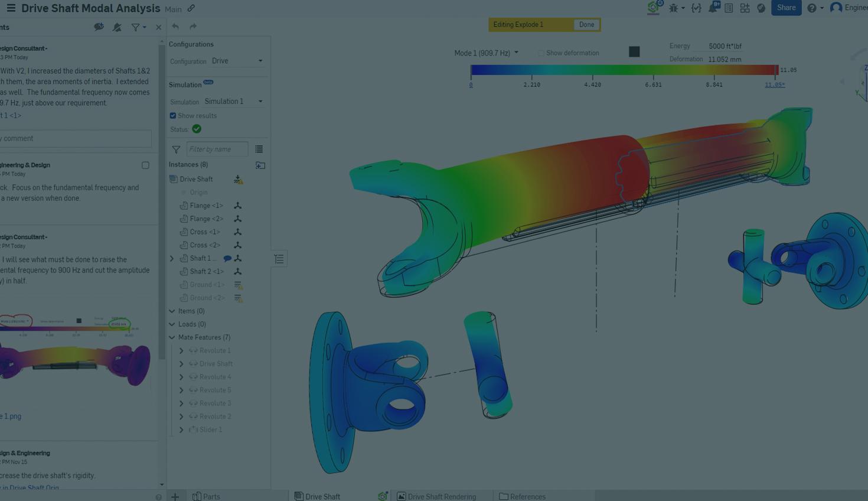Open the App Store grid icon
The height and width of the screenshot is (501, 868).
[x=745, y=8]
